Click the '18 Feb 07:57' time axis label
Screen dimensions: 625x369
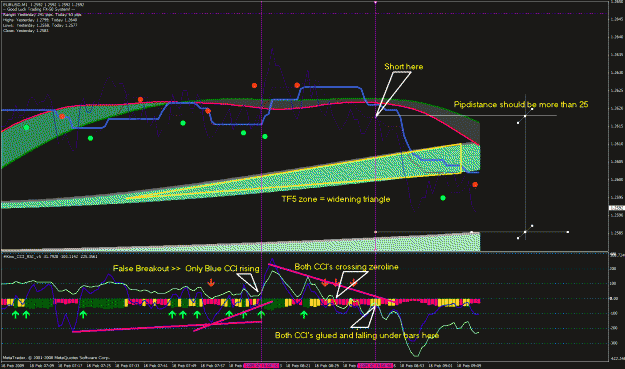click(x=213, y=365)
